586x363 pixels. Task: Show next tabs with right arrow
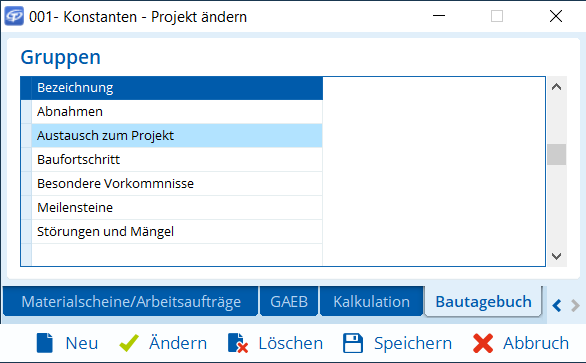[576, 305]
